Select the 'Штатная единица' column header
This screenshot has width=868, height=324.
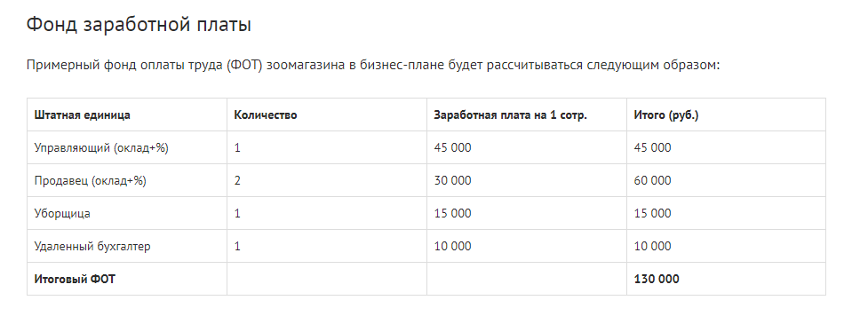point(83,115)
